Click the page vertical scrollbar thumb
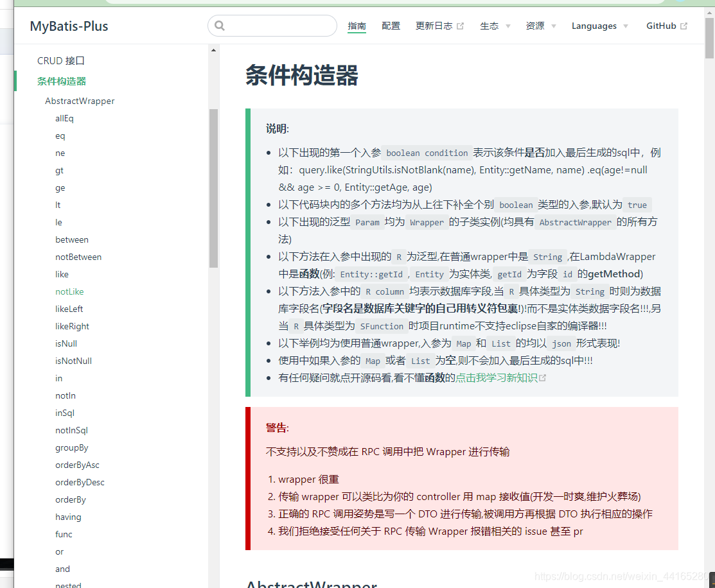This screenshot has height=588, width=715. pos(709,37)
